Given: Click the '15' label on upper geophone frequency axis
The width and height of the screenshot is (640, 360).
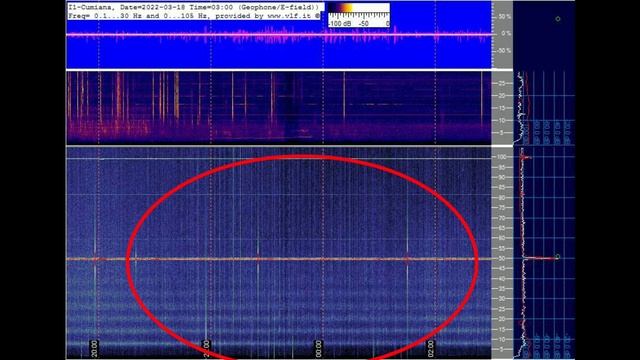Looking at the screenshot, I should coord(502,108).
